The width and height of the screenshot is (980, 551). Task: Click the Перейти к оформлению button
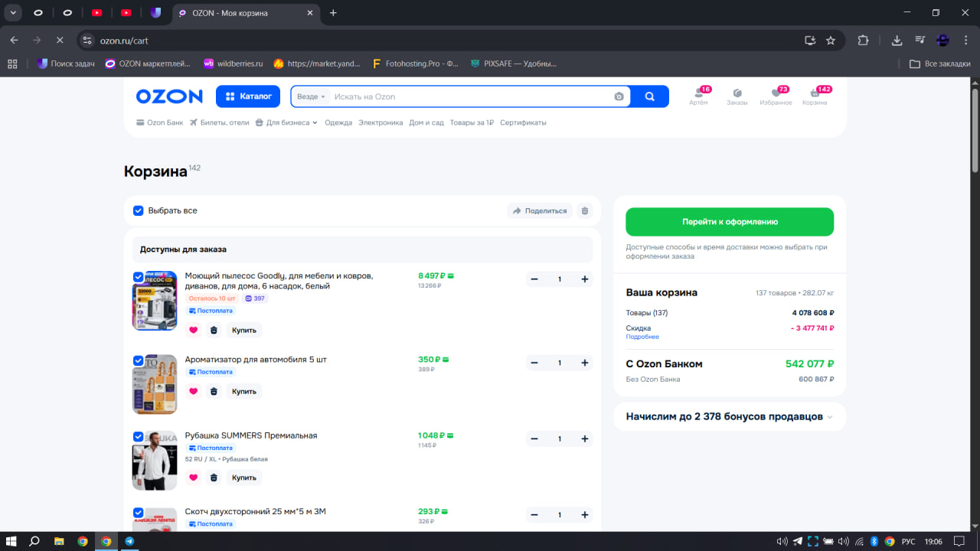[x=730, y=222]
